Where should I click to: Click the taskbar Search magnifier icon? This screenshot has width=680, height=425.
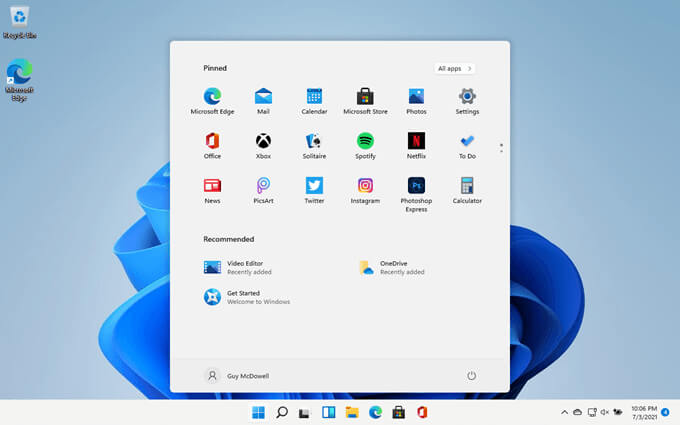[x=282, y=412]
